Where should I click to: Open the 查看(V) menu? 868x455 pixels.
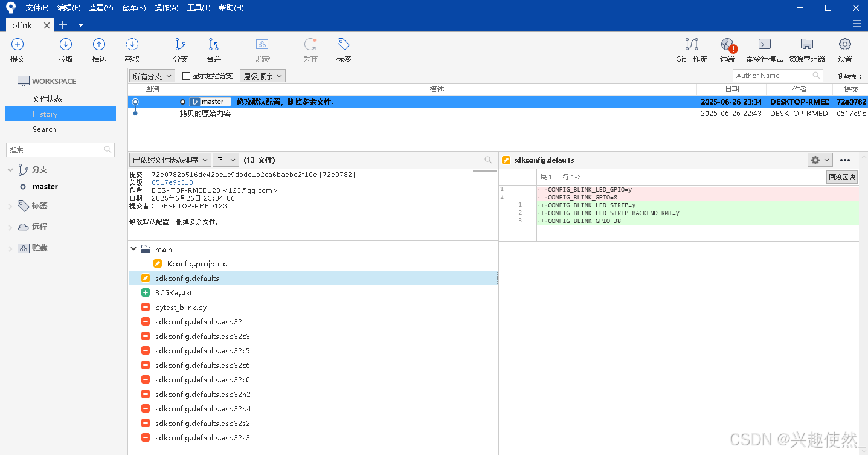(101, 8)
